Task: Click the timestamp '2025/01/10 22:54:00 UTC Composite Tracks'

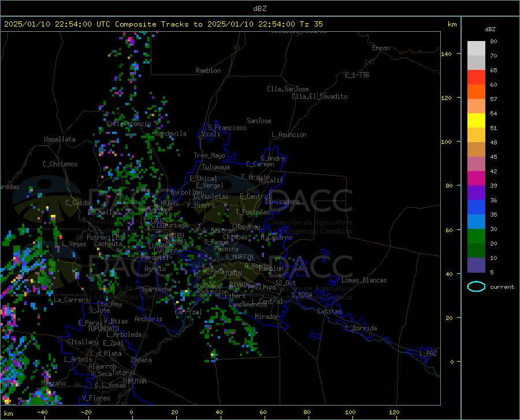Action: (x=80, y=24)
